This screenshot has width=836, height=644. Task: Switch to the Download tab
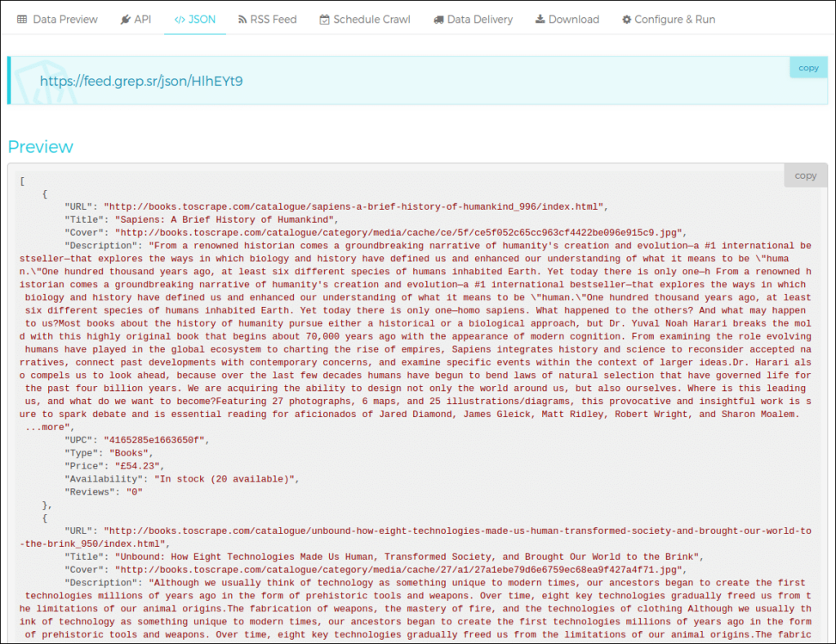click(x=567, y=20)
